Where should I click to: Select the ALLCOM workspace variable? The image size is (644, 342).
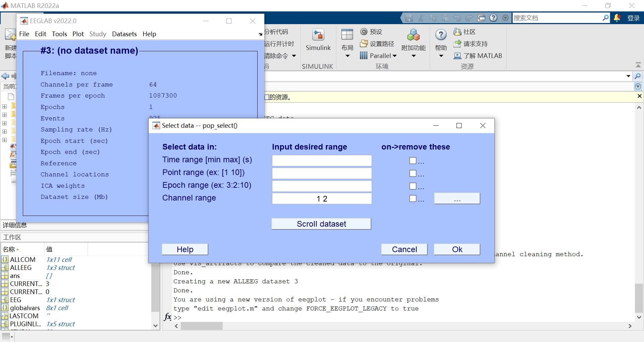(22, 260)
